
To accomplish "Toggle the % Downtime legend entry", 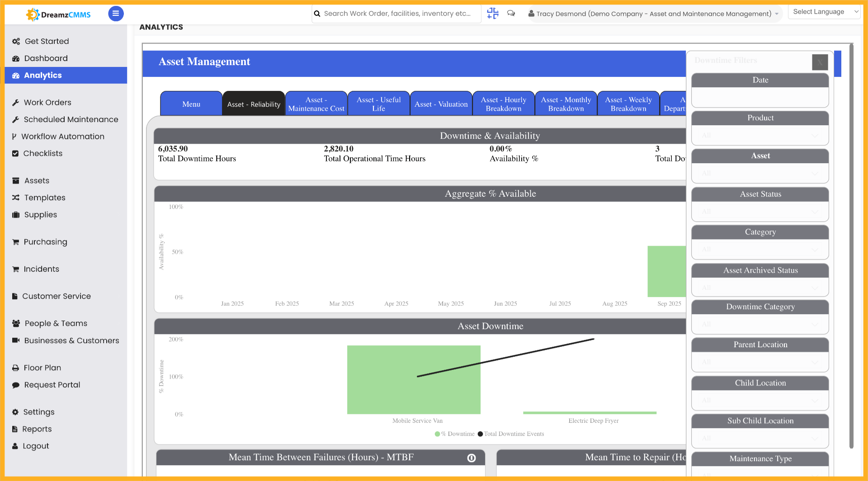I will pyautogui.click(x=453, y=434).
